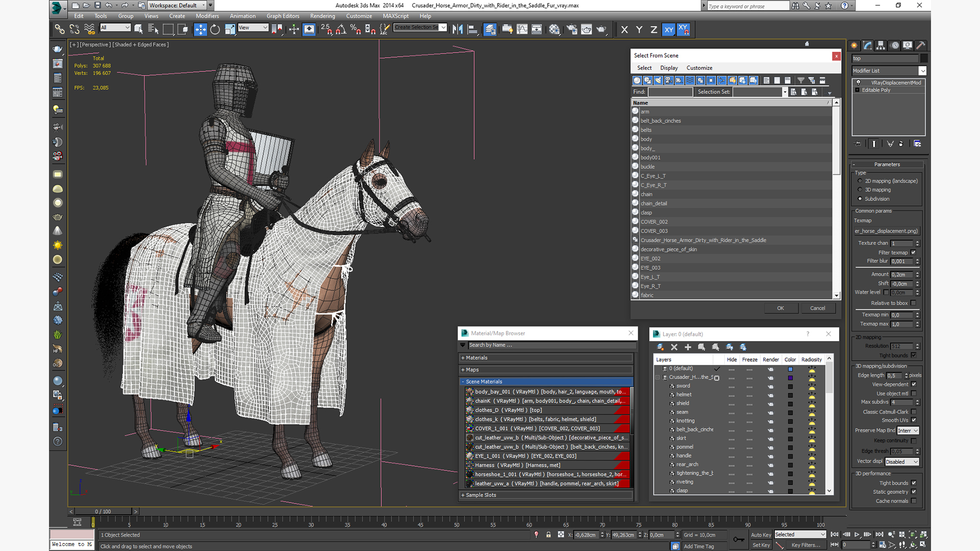Open Display menu in Select From Scene
The height and width of the screenshot is (551, 980).
669,68
